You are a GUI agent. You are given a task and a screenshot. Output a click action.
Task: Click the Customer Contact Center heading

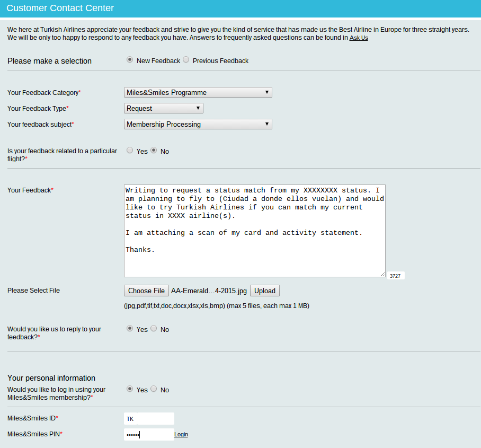[x=60, y=8]
